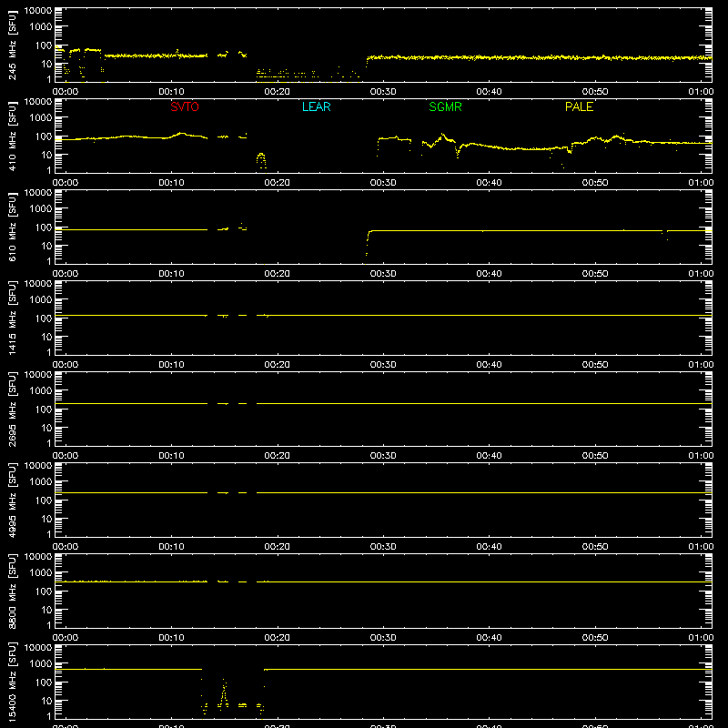Click the 1415 MHz [SFU] axis label

coord(12,318)
